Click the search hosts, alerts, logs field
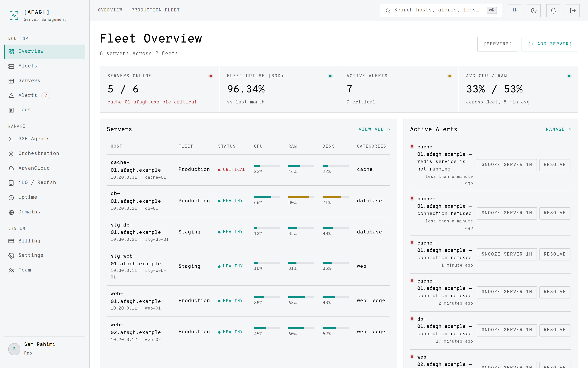The height and width of the screenshot is (368, 588). pyautogui.click(x=441, y=10)
